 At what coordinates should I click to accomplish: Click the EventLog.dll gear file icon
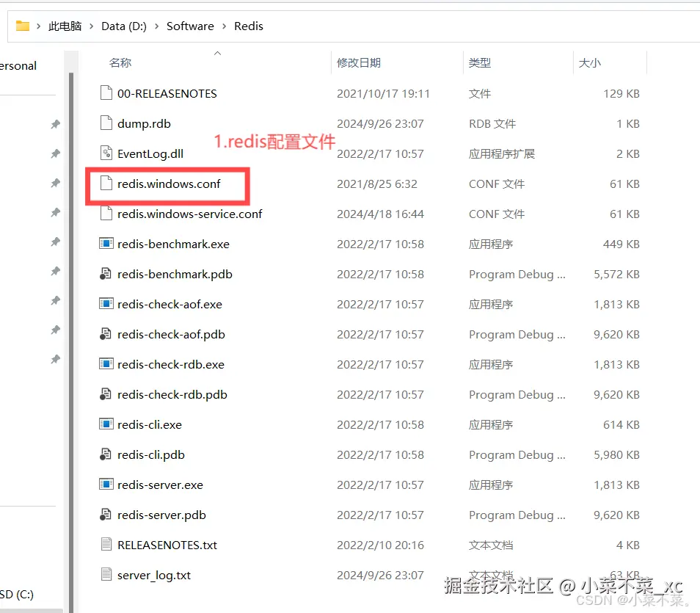(106, 153)
